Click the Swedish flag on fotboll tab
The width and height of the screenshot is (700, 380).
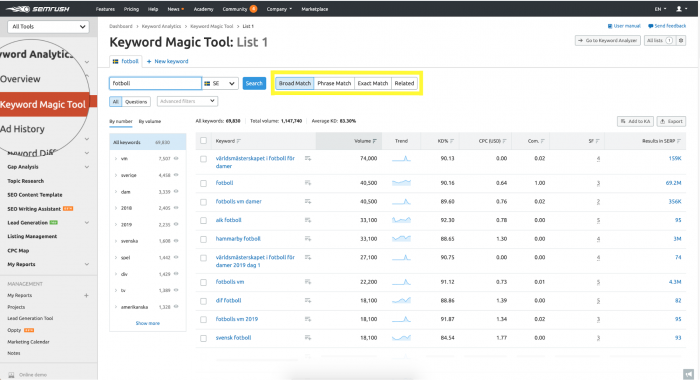click(x=115, y=61)
